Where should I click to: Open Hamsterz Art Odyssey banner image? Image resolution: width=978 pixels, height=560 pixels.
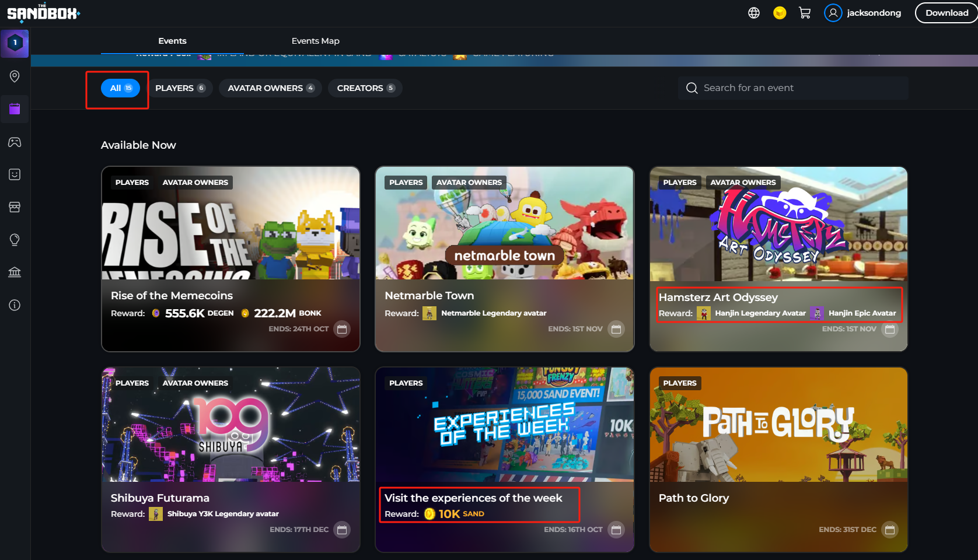pos(778,223)
